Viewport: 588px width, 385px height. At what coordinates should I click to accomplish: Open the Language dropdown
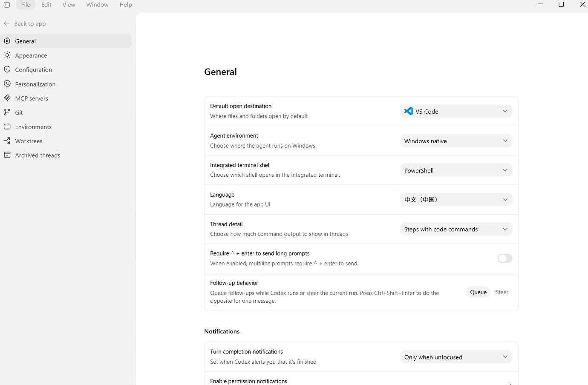click(x=456, y=200)
